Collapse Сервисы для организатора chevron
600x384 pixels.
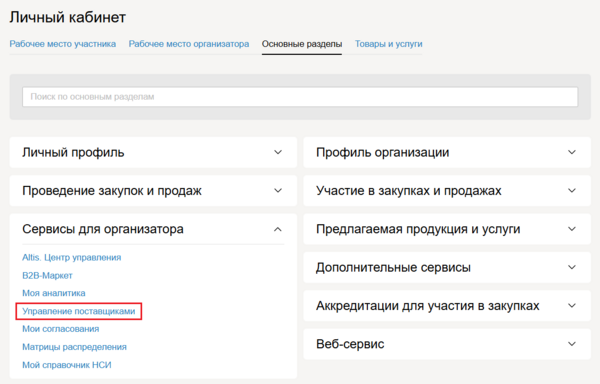coord(278,229)
